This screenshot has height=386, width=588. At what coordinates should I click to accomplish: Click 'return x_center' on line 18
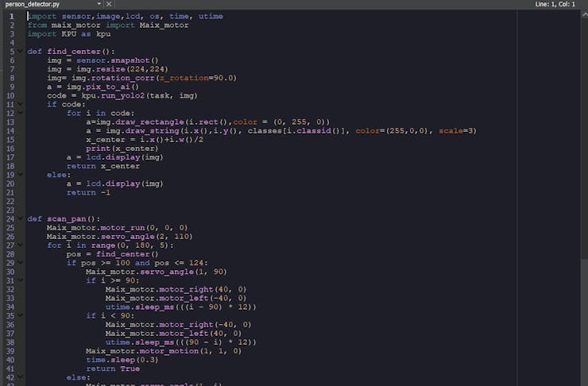coord(103,166)
